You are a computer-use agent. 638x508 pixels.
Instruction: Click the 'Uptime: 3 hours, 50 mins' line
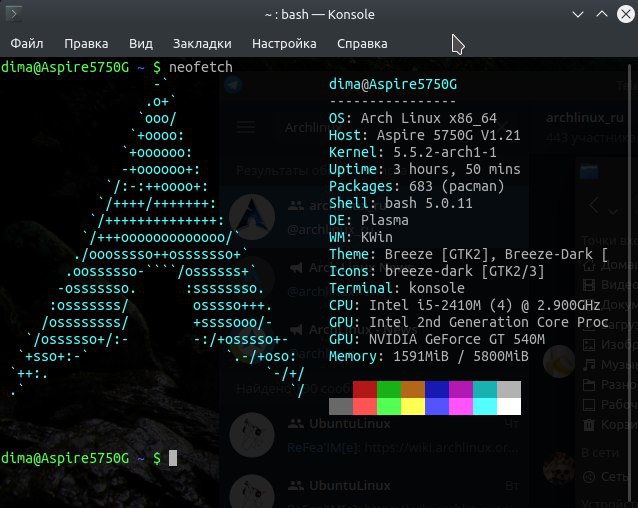coord(424,169)
